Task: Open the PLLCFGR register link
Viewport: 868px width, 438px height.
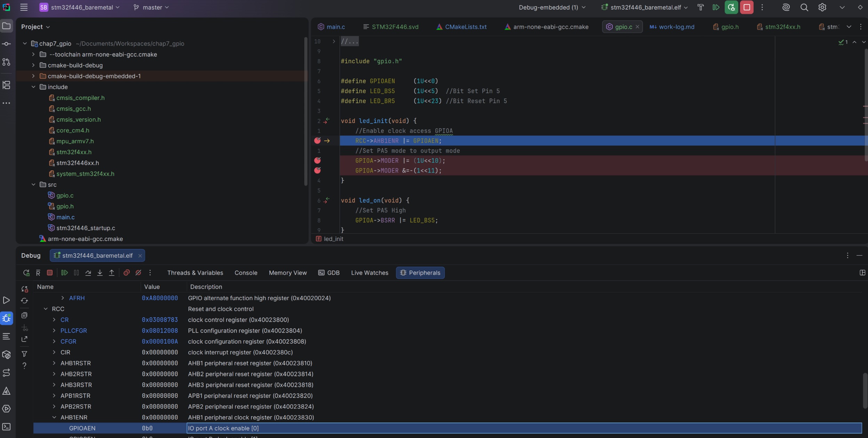Action: [x=74, y=331]
